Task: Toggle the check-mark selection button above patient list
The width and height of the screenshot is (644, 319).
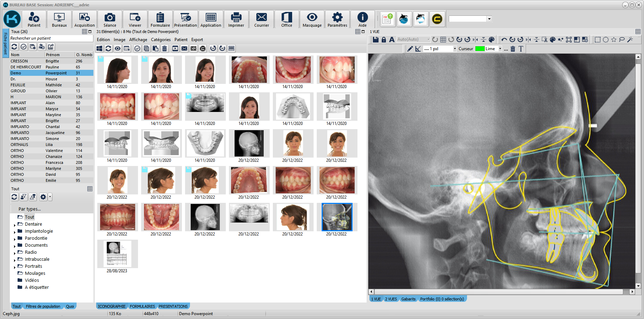Action: point(24,47)
